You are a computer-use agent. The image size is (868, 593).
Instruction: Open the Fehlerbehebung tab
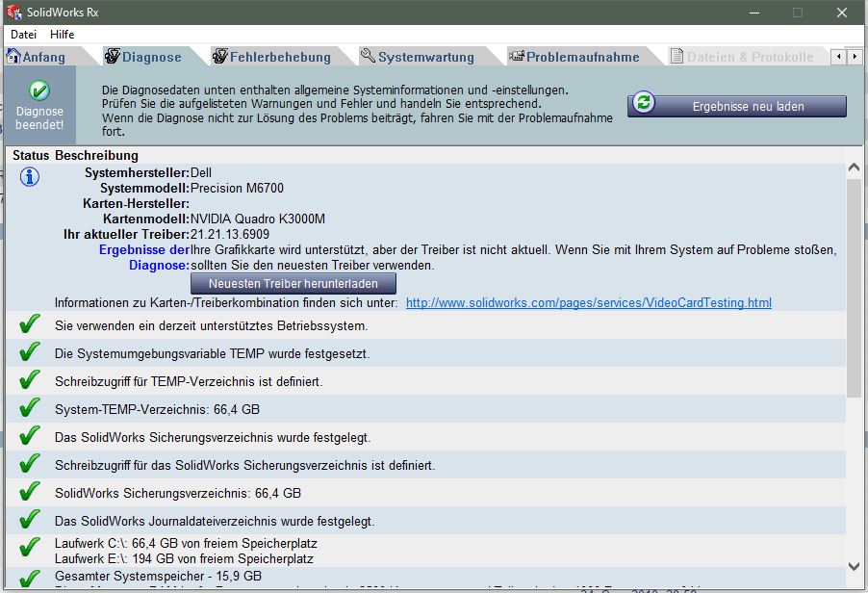pyautogui.click(x=280, y=57)
